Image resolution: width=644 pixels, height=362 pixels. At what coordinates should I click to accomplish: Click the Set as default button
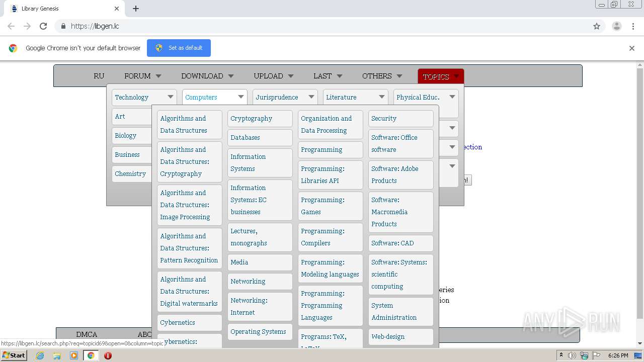179,48
